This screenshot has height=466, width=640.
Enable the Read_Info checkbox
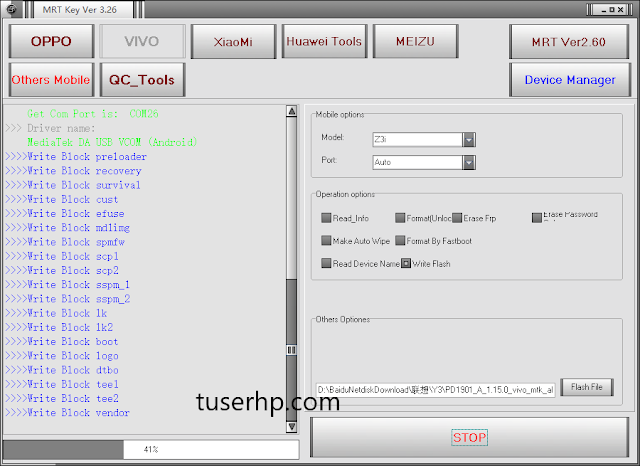(326, 218)
